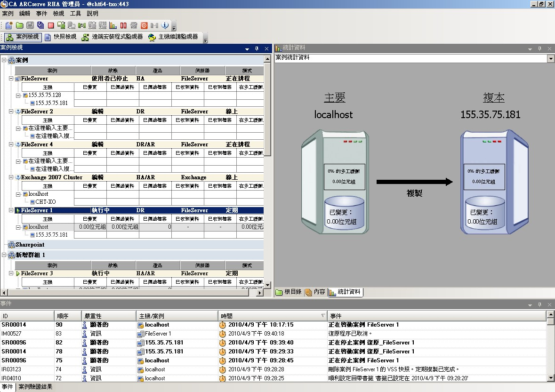Click host icon beside 155.35.75.181 at 09:39:40
This screenshot has width=555, height=392.
(x=141, y=343)
